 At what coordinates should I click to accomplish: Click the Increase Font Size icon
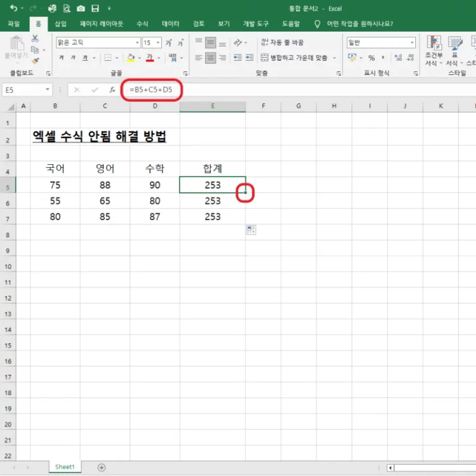(x=169, y=43)
